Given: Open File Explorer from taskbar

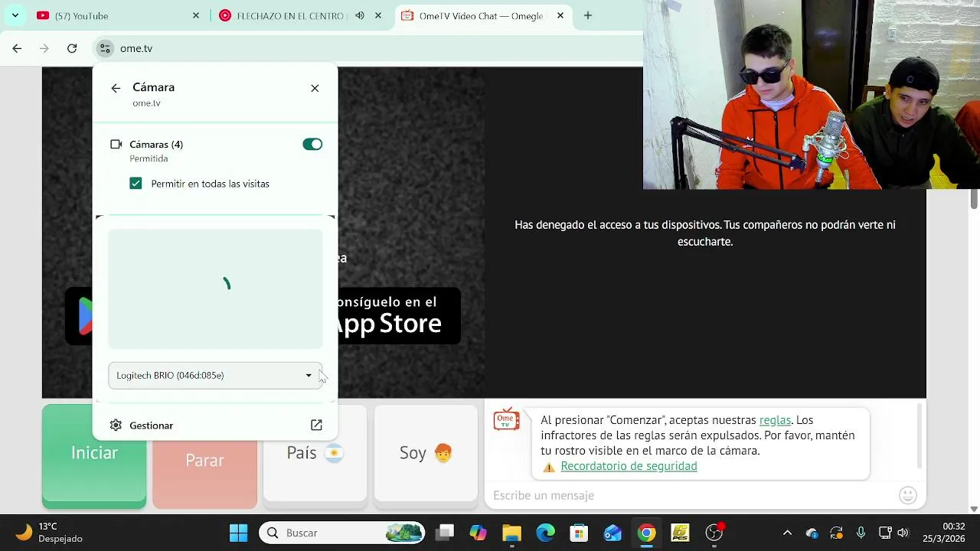Looking at the screenshot, I should coord(512,533).
